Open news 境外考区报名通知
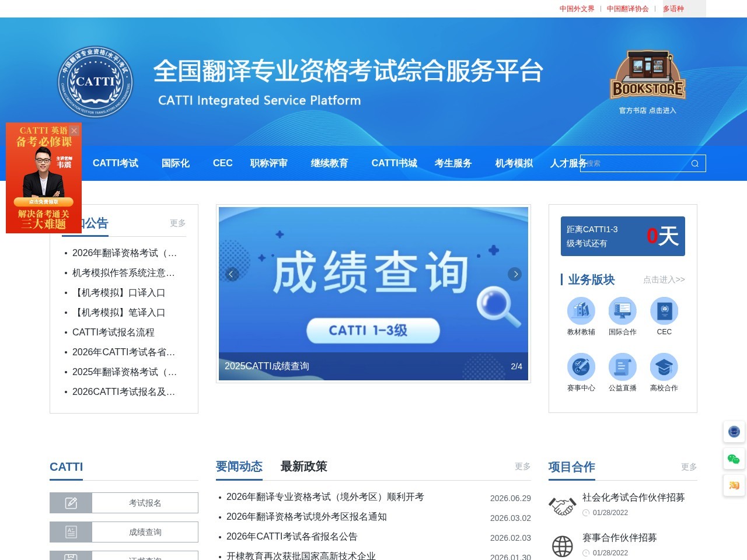The width and height of the screenshot is (747, 560). click(x=306, y=517)
